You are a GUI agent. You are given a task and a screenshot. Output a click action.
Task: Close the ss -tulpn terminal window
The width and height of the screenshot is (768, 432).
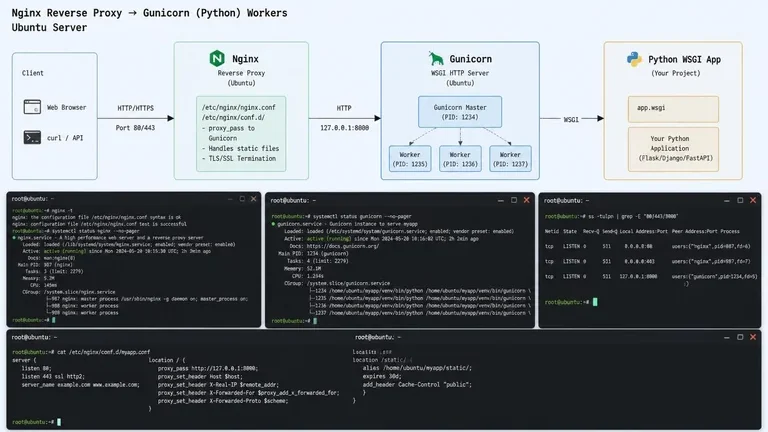753,200
